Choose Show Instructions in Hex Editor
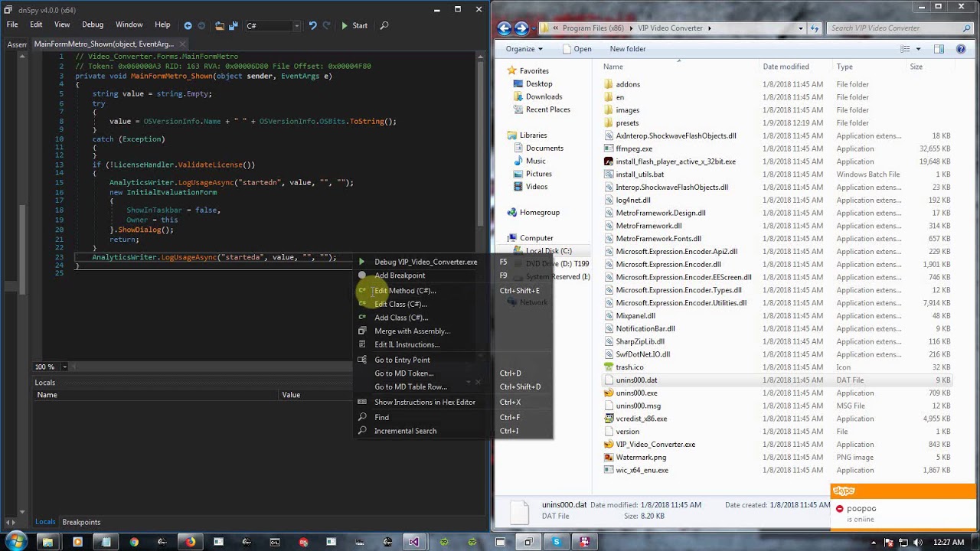The width and height of the screenshot is (980, 551). coord(424,402)
